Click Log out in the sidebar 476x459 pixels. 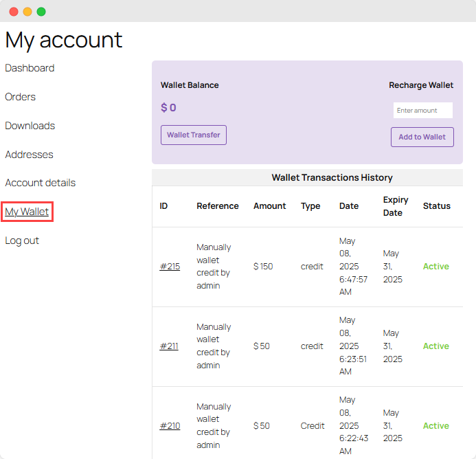[22, 240]
